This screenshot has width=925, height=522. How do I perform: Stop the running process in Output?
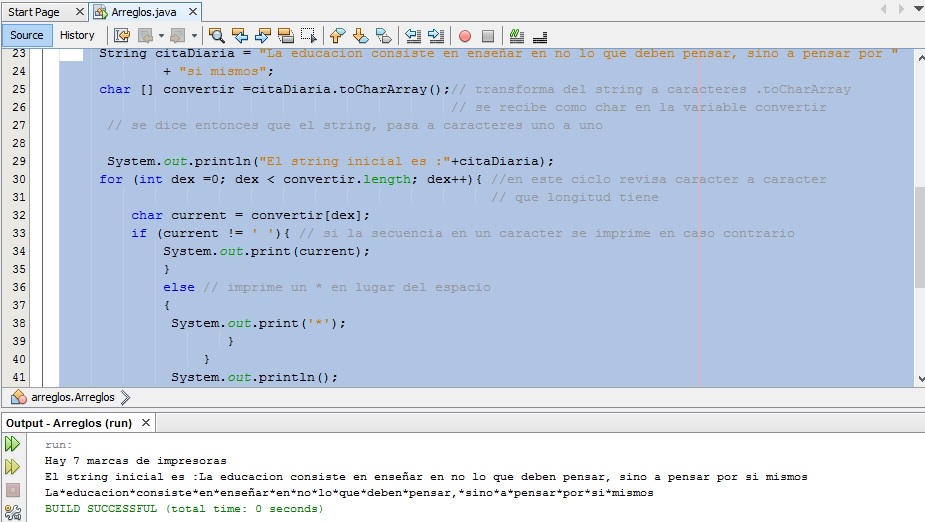pos(13,490)
